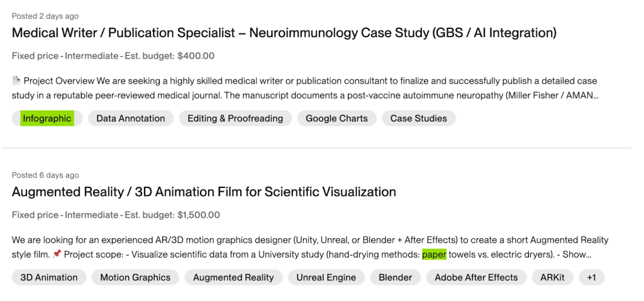Select the 3D Animation skill tag
The width and height of the screenshot is (644, 301).
click(x=49, y=277)
